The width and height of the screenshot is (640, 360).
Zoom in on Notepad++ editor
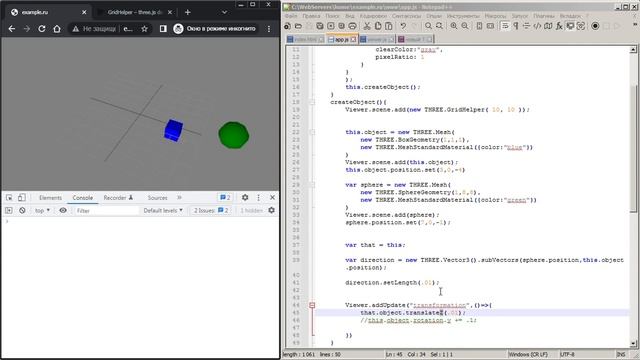point(454,26)
